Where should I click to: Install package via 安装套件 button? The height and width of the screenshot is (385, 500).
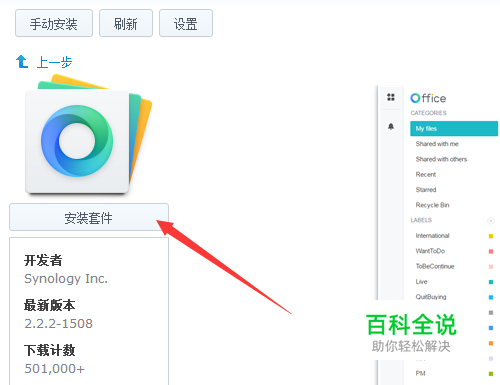89,217
